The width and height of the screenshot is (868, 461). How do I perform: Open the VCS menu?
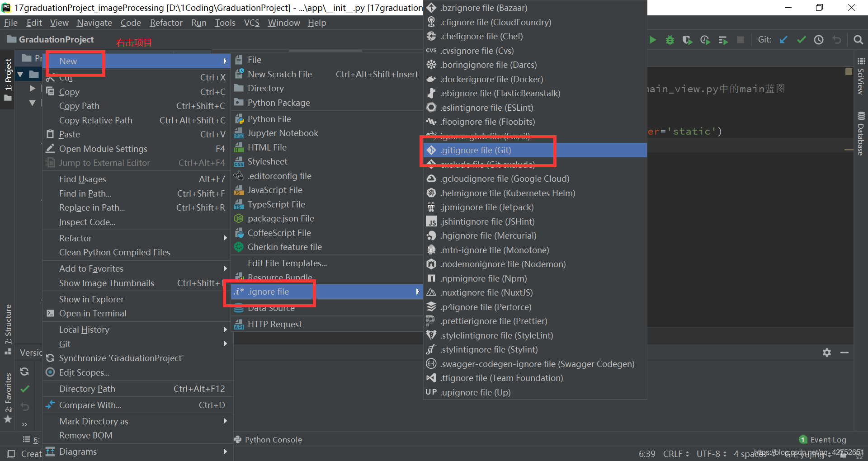point(251,23)
